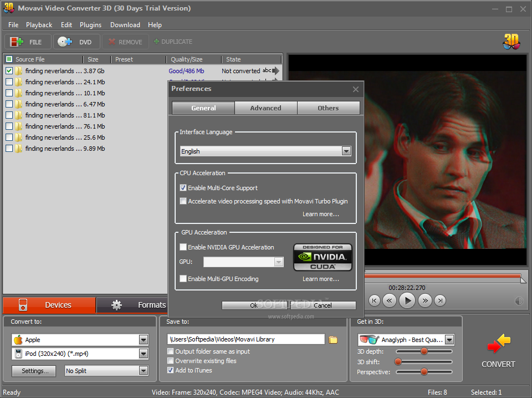The height and width of the screenshot is (398, 532).
Task: Click the video seek bar
Action: 443,276
